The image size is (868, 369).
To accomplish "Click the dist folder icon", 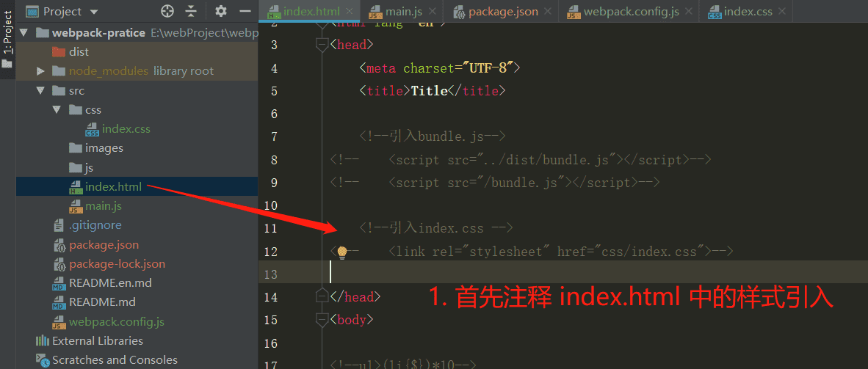I will click(x=59, y=52).
